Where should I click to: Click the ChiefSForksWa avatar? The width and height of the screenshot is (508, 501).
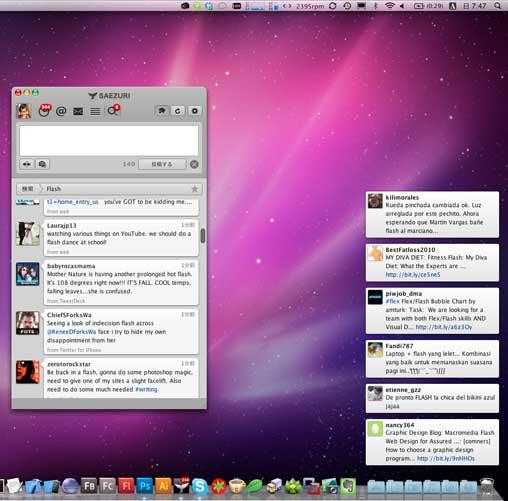coord(28,323)
